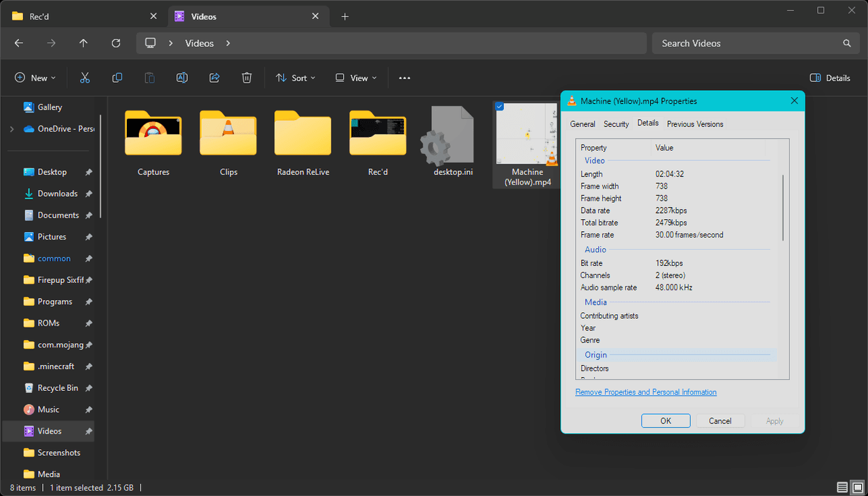This screenshot has width=868, height=496.
Task: Click the Rename icon in toolbar
Action: click(x=182, y=78)
